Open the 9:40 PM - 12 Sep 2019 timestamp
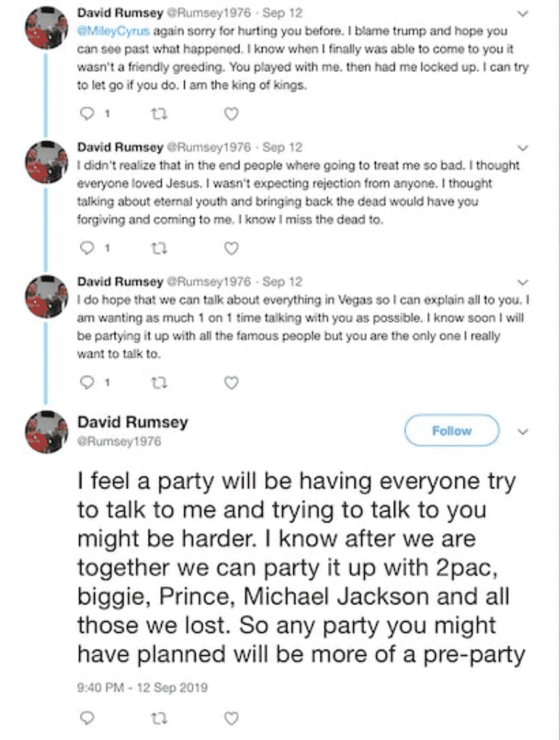The width and height of the screenshot is (560, 740). [142, 687]
